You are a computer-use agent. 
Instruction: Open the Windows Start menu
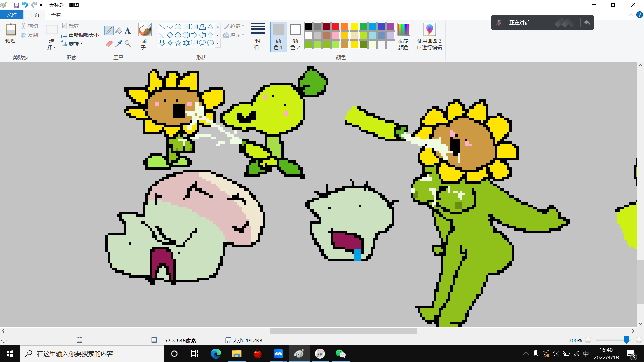click(10, 354)
